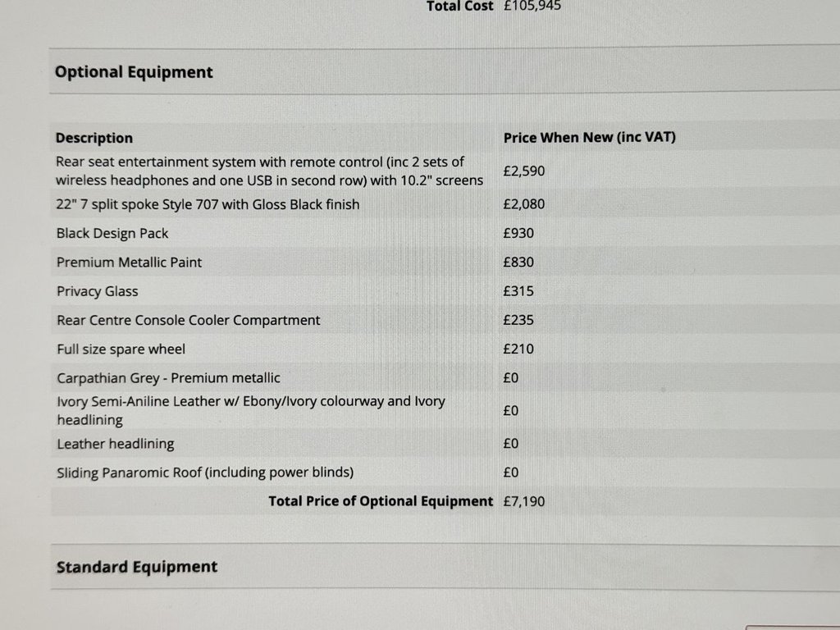Click the Description column header
The height and width of the screenshot is (630, 840).
(94, 138)
